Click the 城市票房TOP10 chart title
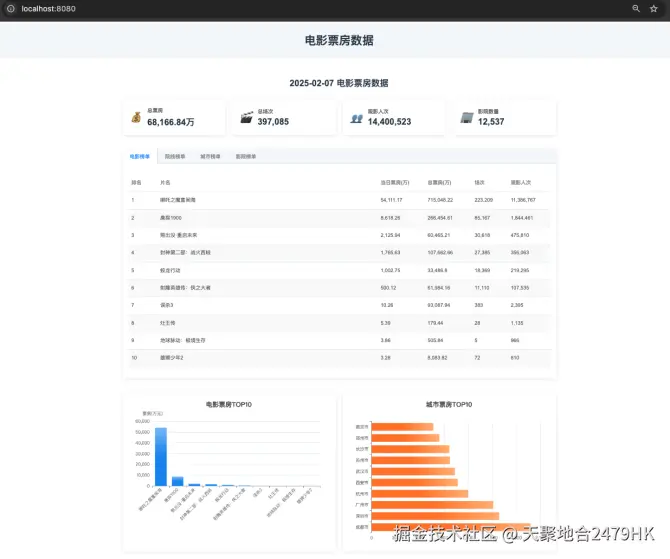 [449, 404]
